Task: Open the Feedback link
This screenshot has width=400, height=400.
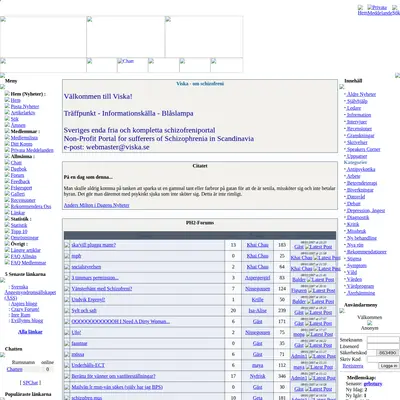Action: coord(20,181)
